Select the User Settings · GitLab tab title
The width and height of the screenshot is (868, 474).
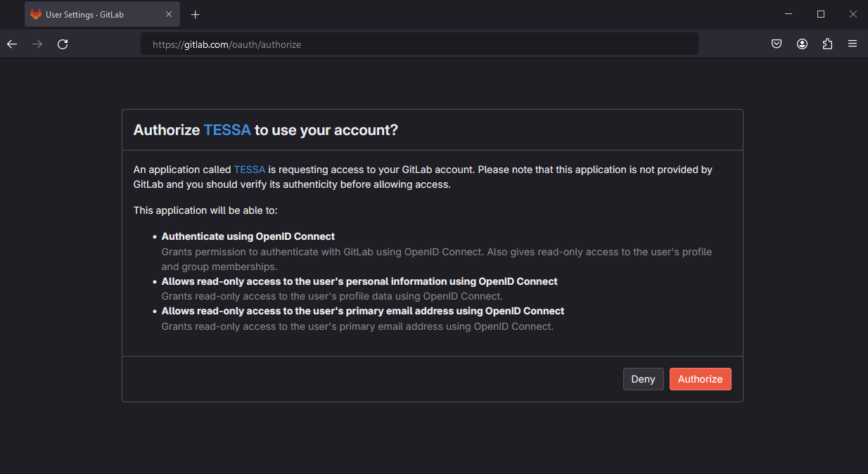84,14
